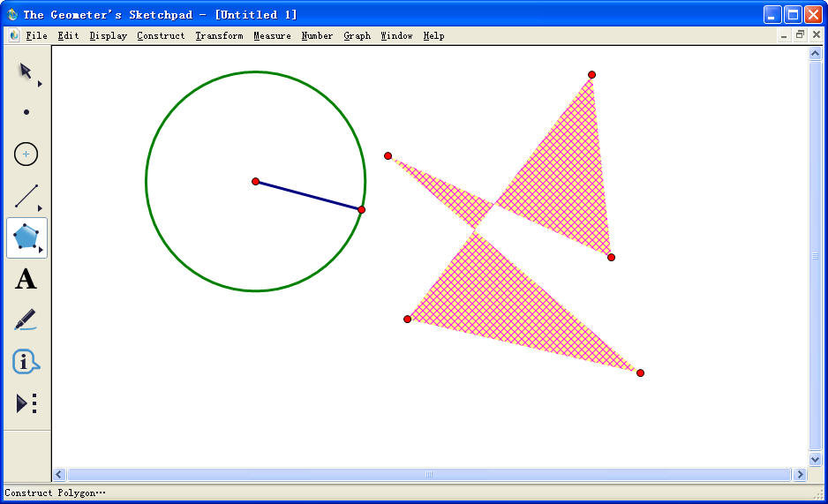The width and height of the screenshot is (828, 504).
Task: Click the vertical scrollbar thumb
Action: click(x=815, y=256)
